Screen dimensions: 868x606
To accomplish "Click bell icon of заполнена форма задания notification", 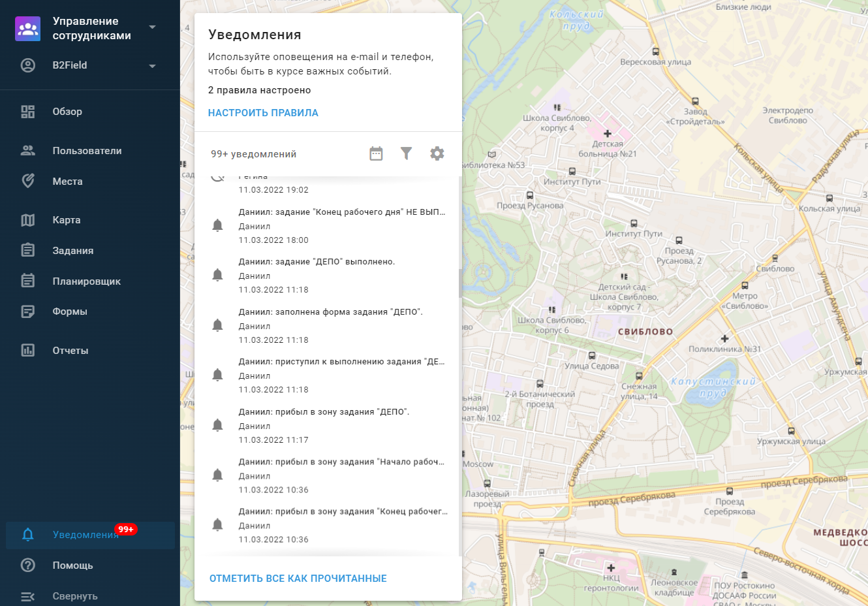I will 218,325.
